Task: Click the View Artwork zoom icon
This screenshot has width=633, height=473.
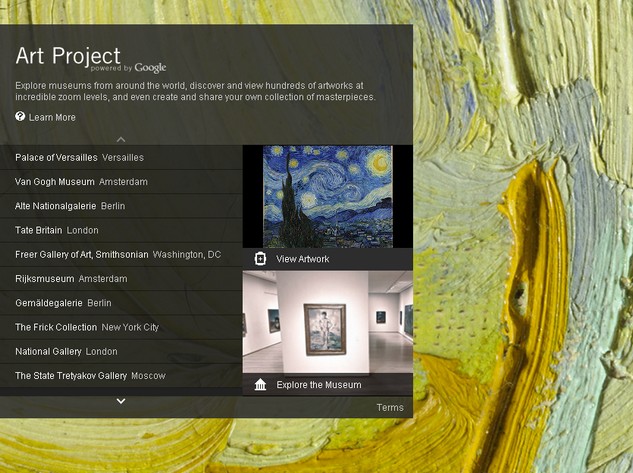Action: (260, 259)
